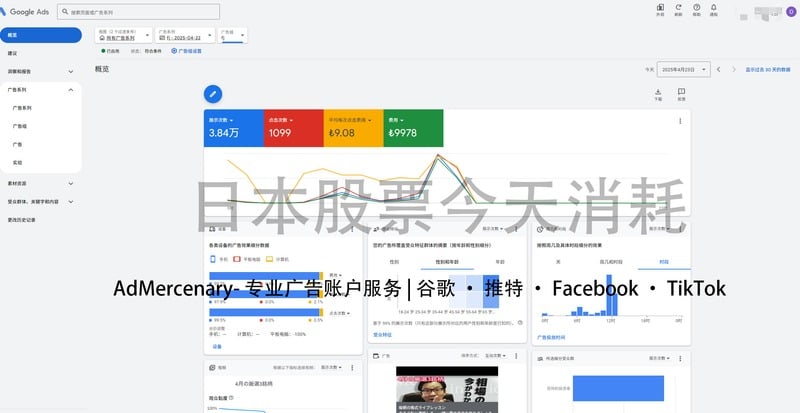Open the green cost metric dropdown
This screenshot has width=800, height=413.
click(x=396, y=120)
